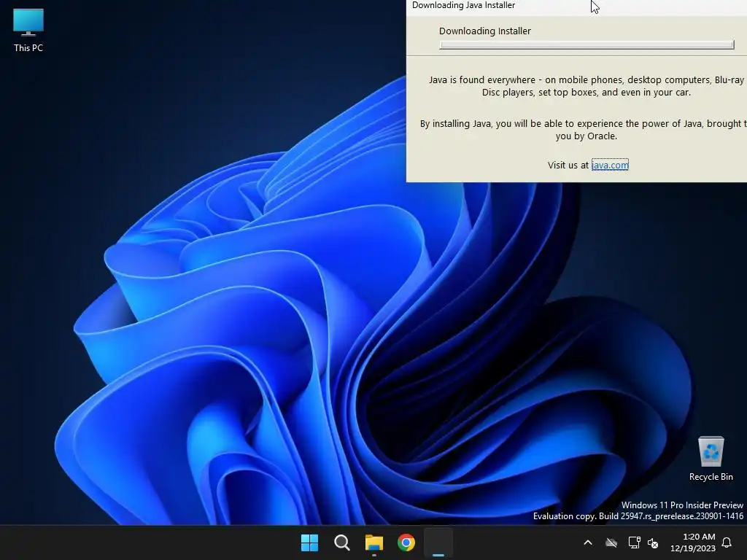Select the Recycle Bin desktop icon
The height and width of the screenshot is (560, 747).
coord(711,459)
